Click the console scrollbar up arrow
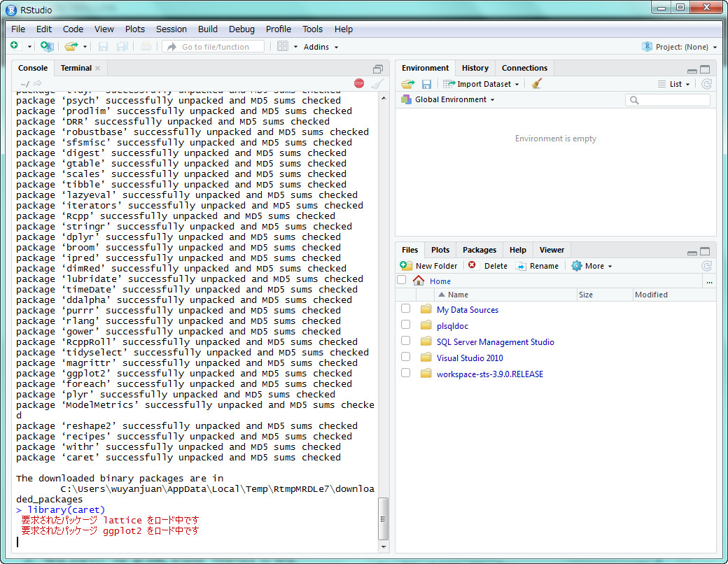This screenshot has height=564, width=728. (383, 98)
